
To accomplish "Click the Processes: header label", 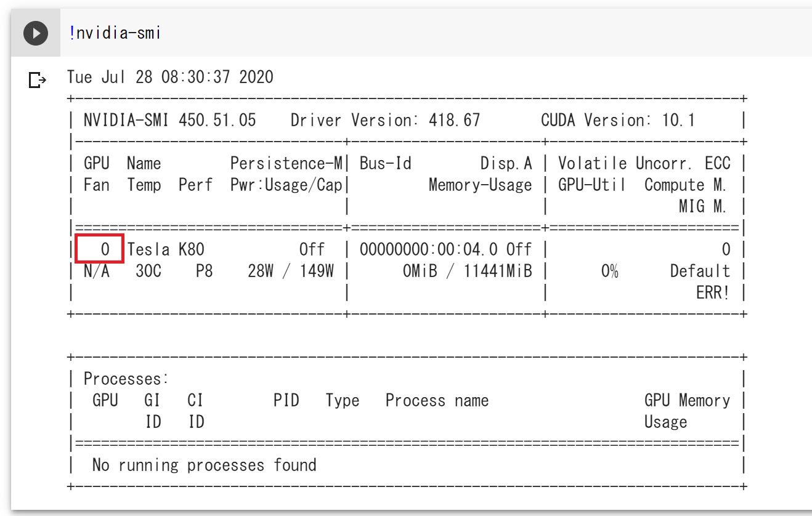I will [126, 379].
